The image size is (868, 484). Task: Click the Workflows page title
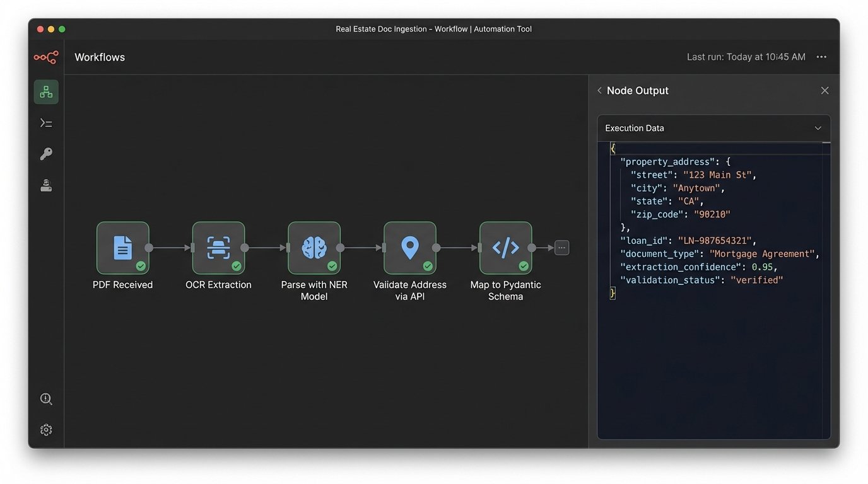tap(99, 57)
